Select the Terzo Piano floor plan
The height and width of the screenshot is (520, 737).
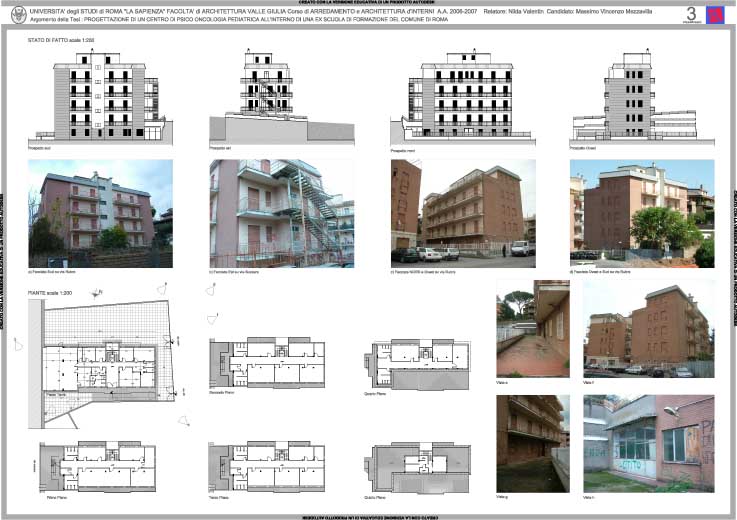267,466
